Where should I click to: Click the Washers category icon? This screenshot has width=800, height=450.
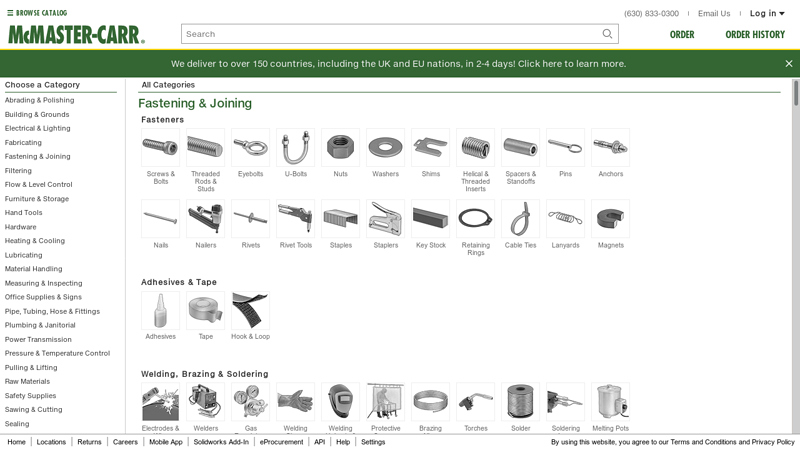[x=385, y=147]
